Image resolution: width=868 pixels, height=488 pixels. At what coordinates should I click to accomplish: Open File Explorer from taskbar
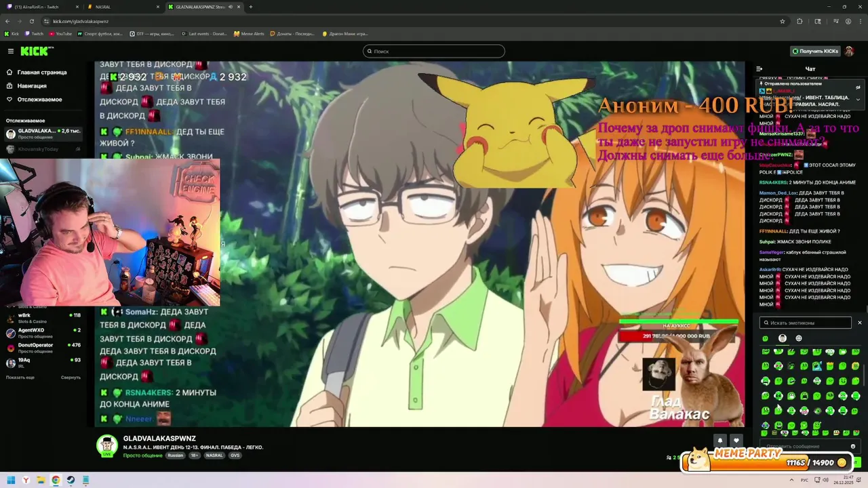pyautogui.click(x=41, y=480)
